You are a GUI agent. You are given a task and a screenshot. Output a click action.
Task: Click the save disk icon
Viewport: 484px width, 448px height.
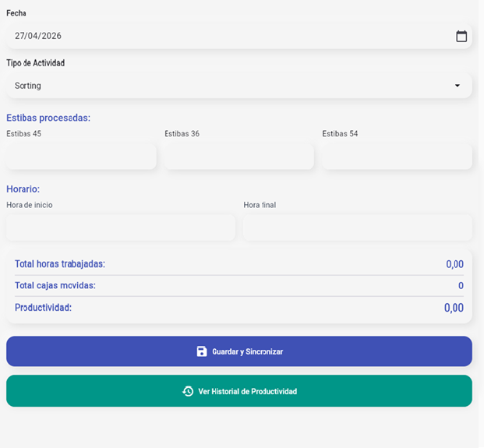click(x=202, y=351)
